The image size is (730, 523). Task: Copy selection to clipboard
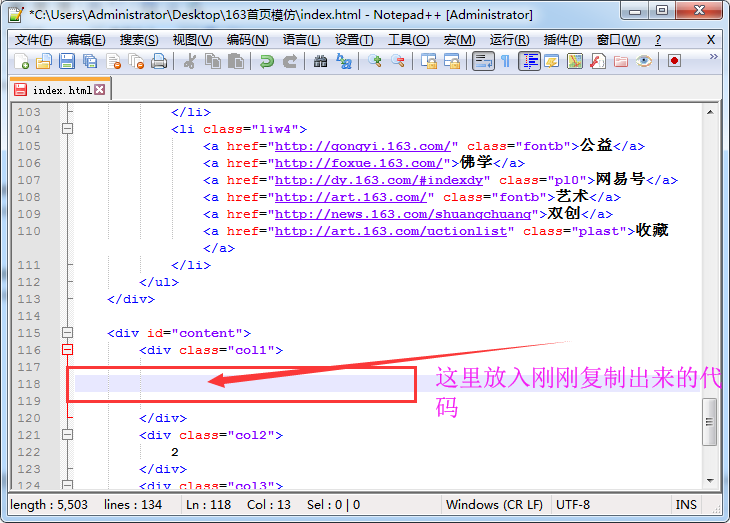click(x=213, y=61)
